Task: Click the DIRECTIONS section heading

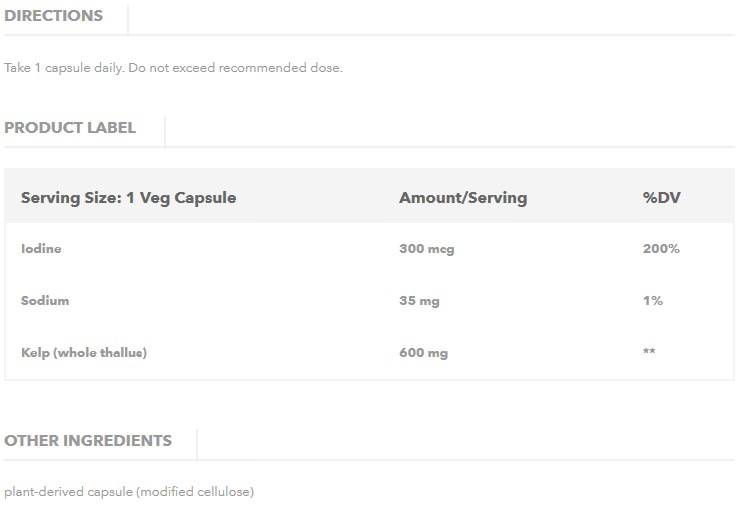Action: (x=53, y=16)
